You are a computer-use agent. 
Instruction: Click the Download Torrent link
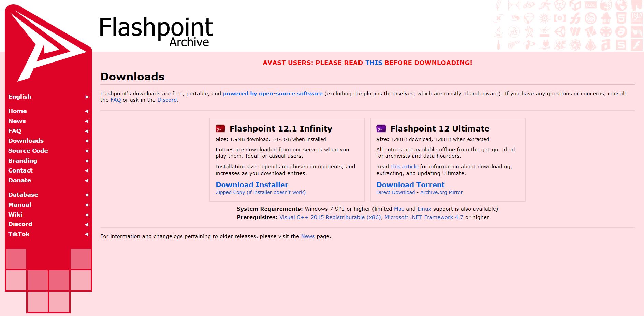pyautogui.click(x=410, y=185)
